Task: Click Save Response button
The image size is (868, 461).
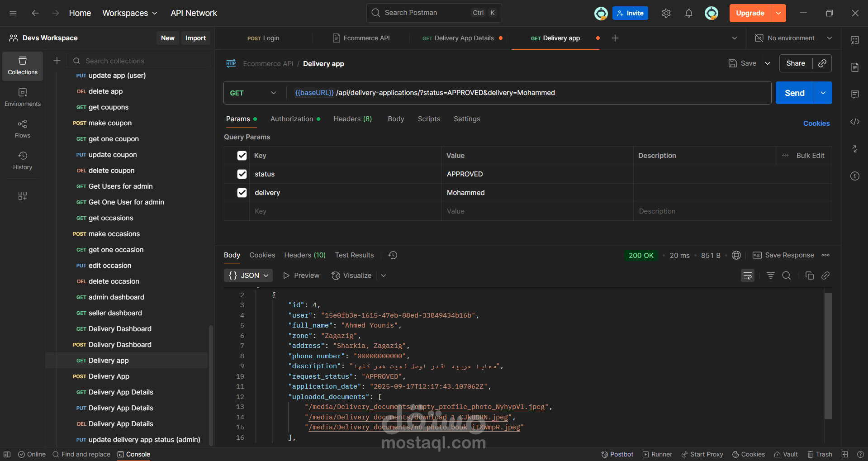Action: [783, 255]
